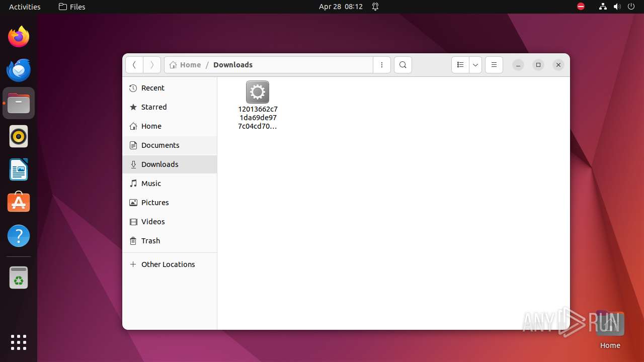644x362 pixels.
Task: Open Trash in the sidebar
Action: pos(170,241)
